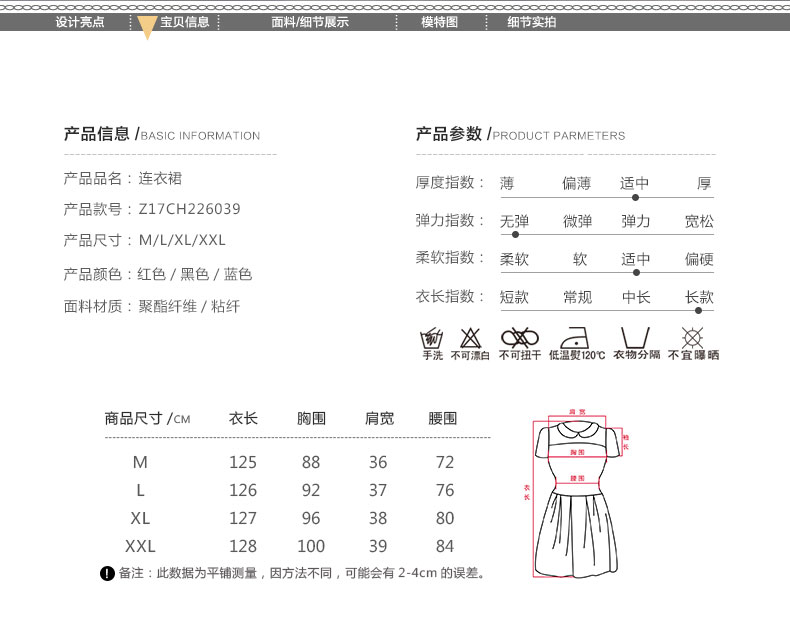The image size is (790, 624).
Task: Click the hand wash (手洗) care icon
Action: 432,337
